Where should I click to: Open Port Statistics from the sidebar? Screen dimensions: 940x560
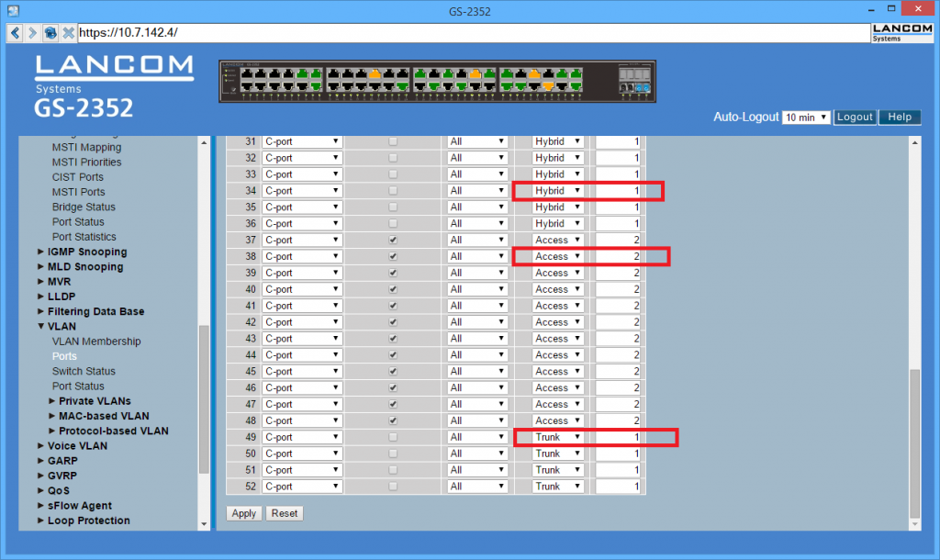(84, 237)
